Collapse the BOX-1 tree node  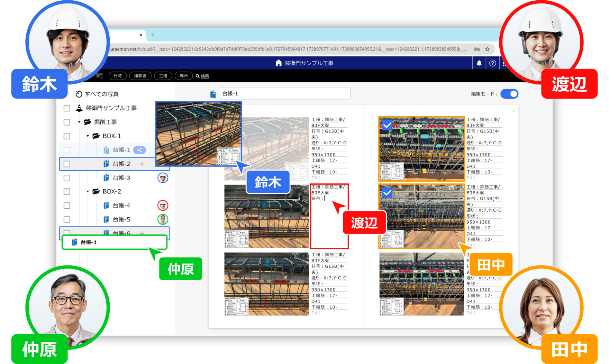pos(88,136)
